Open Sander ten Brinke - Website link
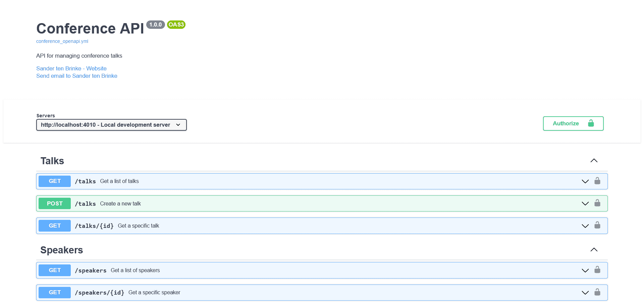 point(71,68)
